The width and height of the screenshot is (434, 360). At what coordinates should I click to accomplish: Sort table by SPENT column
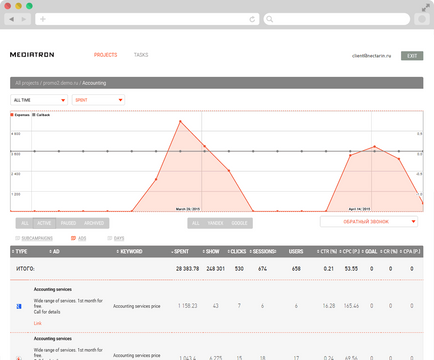[180, 251]
